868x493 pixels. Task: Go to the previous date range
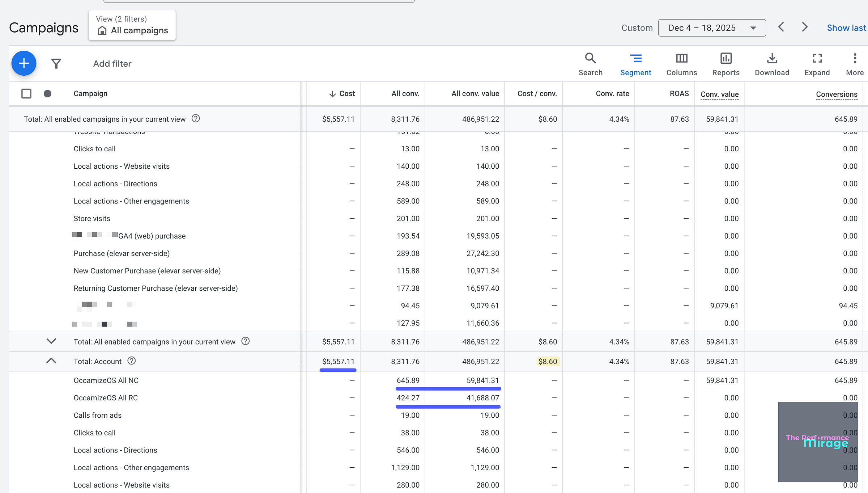tap(781, 27)
